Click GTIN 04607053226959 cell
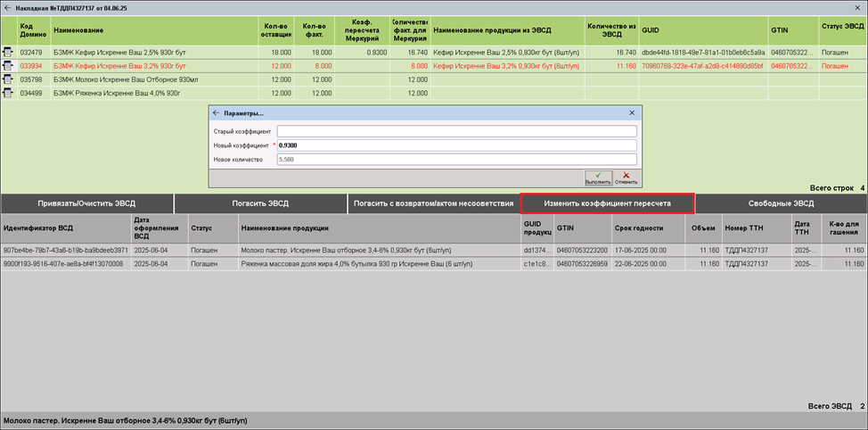The width and height of the screenshot is (868, 430). tap(582, 264)
